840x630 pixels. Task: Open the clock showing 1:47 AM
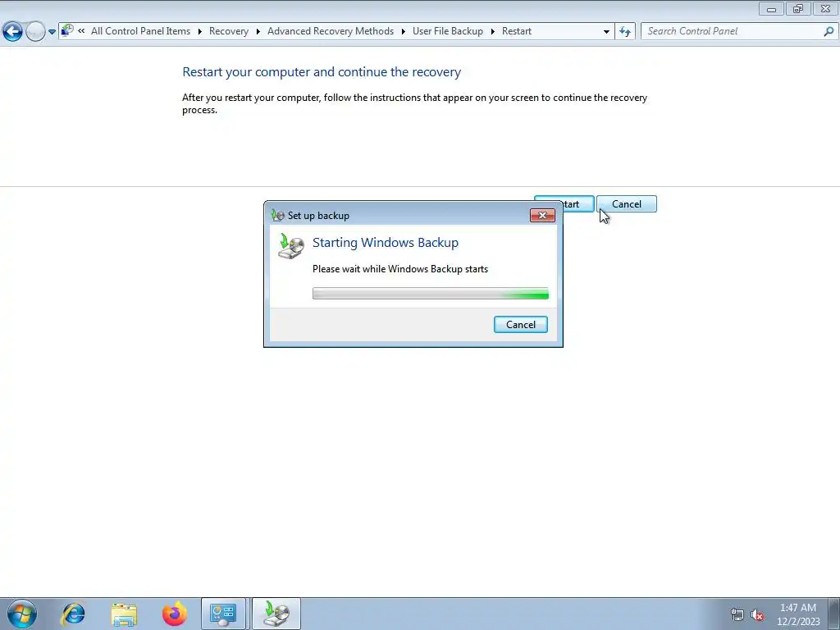798,614
